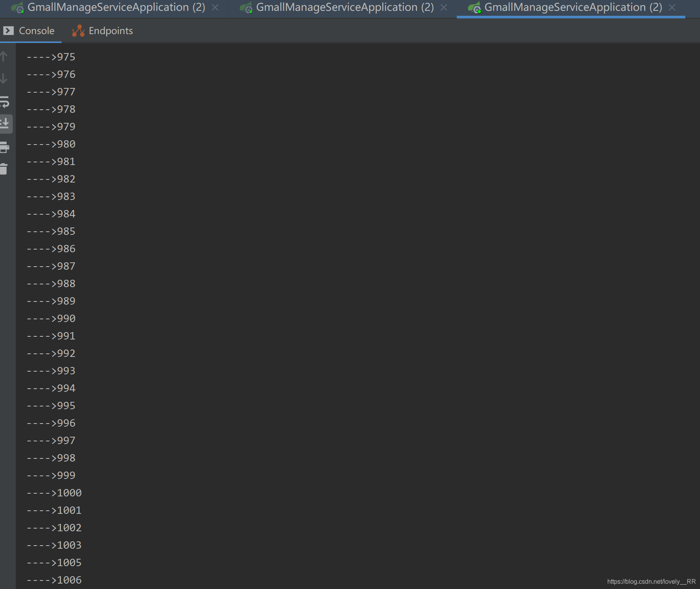Click console line ---->987
This screenshot has width=700, height=589.
pyautogui.click(x=51, y=266)
